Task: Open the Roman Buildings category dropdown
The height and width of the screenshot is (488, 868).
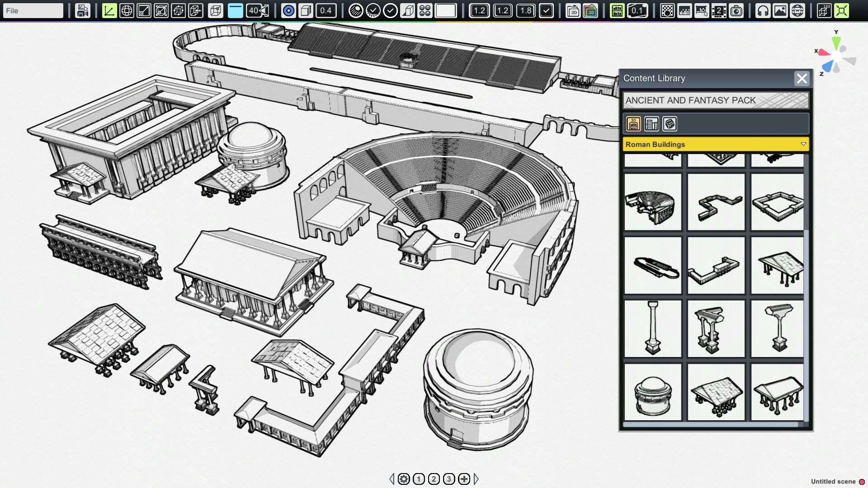Action: 716,144
